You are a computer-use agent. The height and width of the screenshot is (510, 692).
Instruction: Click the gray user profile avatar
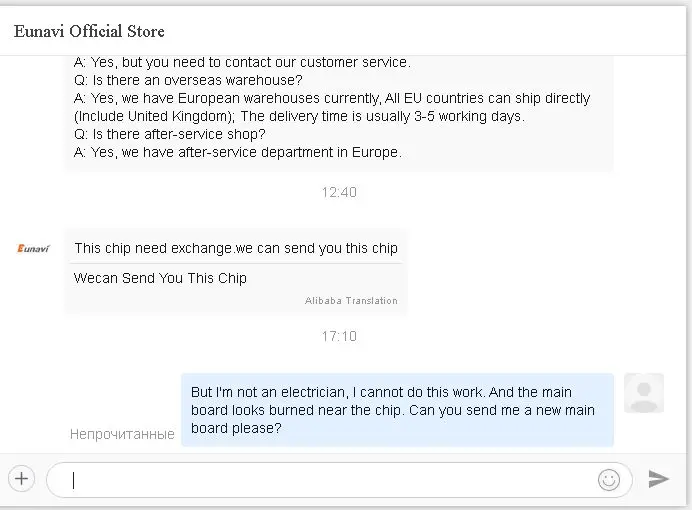click(643, 393)
